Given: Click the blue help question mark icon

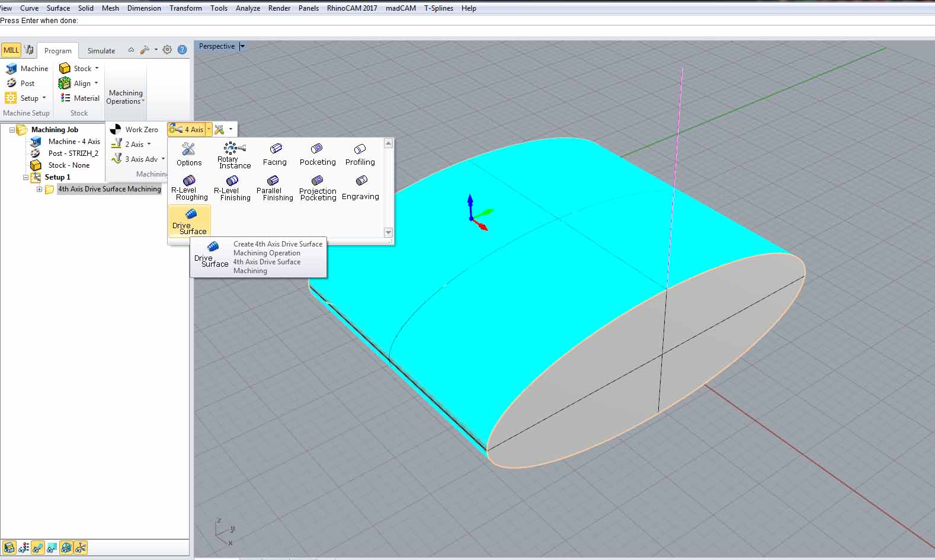Looking at the screenshot, I should point(182,50).
